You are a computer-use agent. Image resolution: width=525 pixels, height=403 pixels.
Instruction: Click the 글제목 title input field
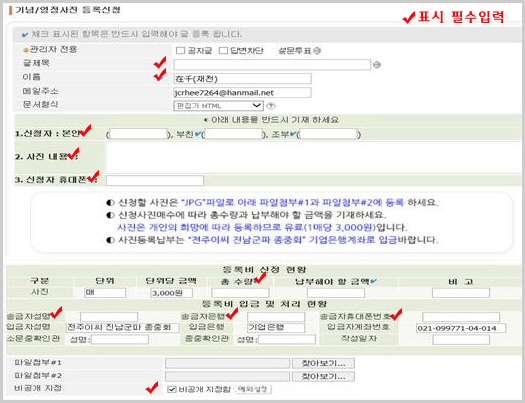click(272, 65)
